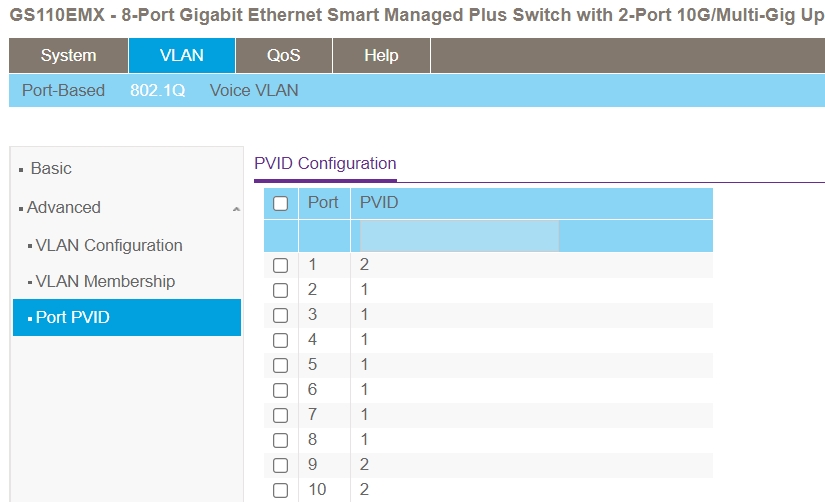The height and width of the screenshot is (502, 825).
Task: Select the 802.1Q submenu link
Action: coord(158,90)
